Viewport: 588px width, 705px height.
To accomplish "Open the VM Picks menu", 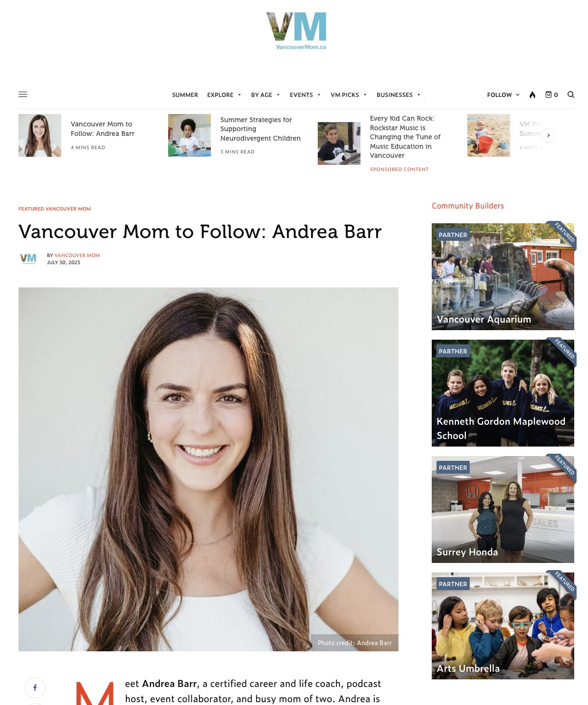I will point(349,95).
